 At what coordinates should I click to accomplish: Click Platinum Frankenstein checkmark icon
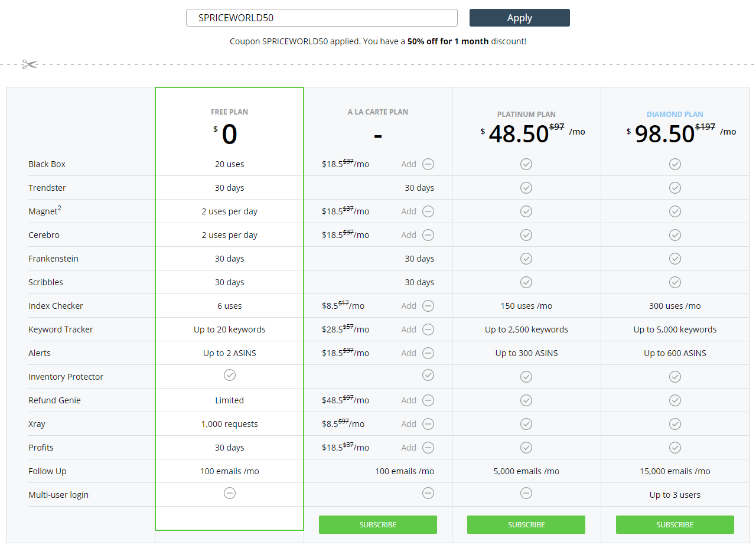click(x=526, y=259)
